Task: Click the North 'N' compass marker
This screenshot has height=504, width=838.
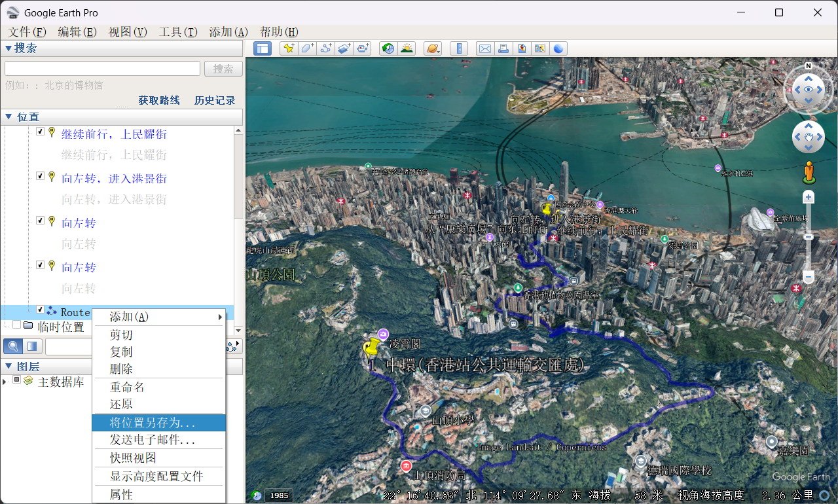Action: coord(809,66)
